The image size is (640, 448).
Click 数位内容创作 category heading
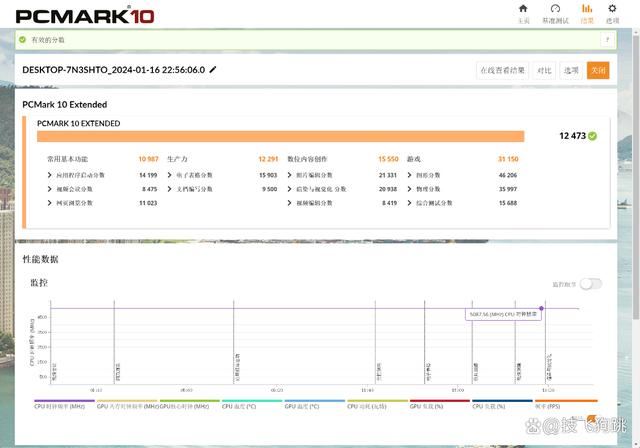tap(307, 159)
